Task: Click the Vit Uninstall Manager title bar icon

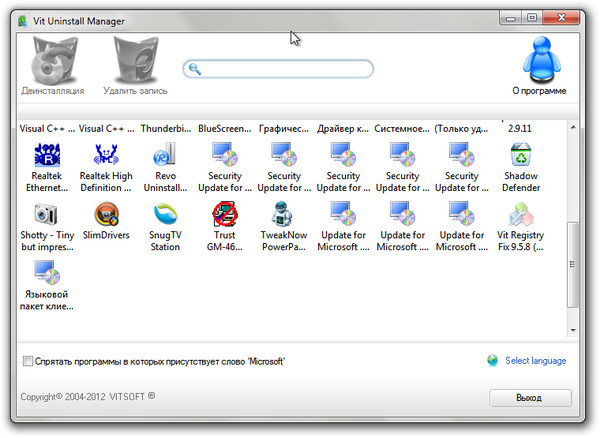Action: pyautogui.click(x=23, y=21)
